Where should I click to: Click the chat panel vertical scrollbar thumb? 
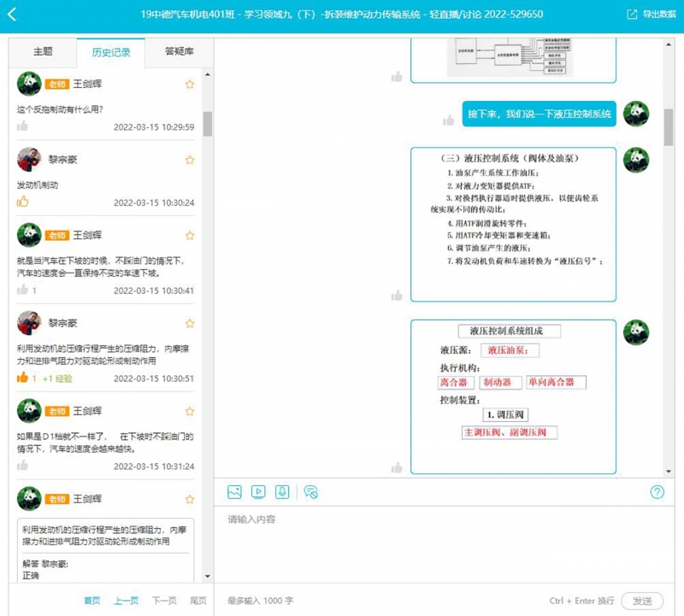(x=669, y=126)
